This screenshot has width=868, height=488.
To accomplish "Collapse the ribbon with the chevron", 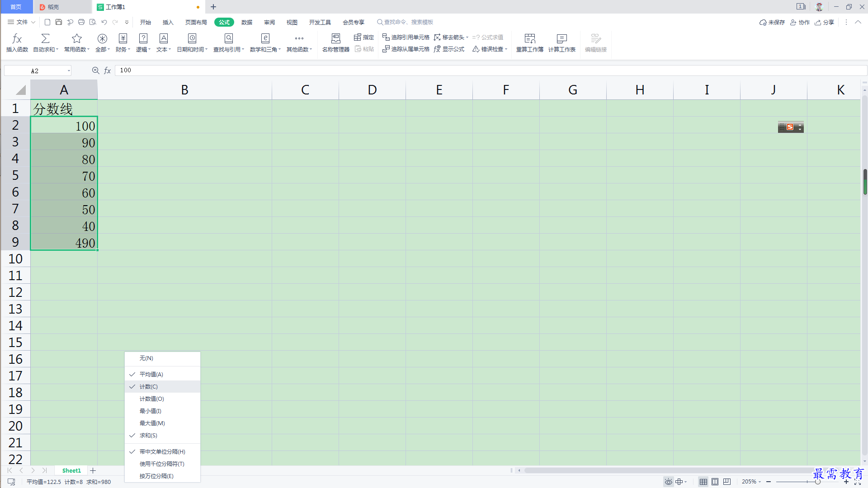I will click(858, 22).
